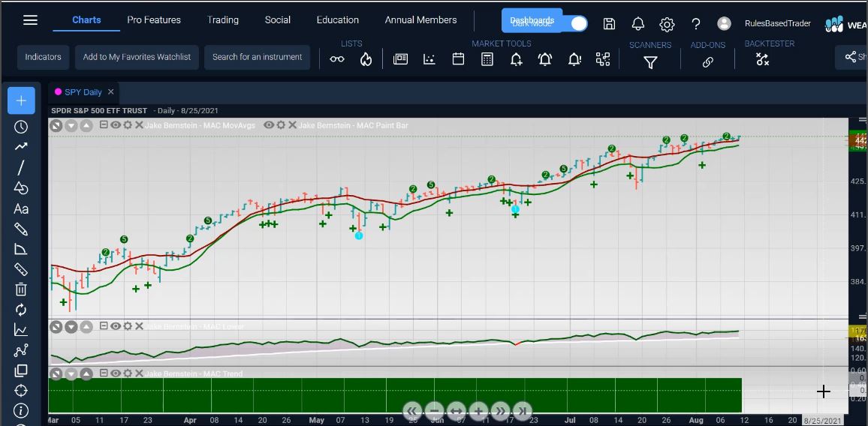
Task: Select the shapes drawing tool
Action: coord(21,188)
